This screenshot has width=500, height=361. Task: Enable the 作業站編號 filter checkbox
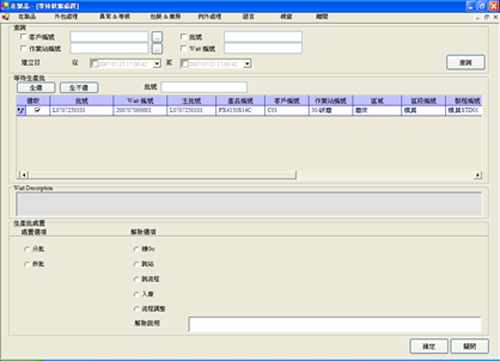click(23, 48)
